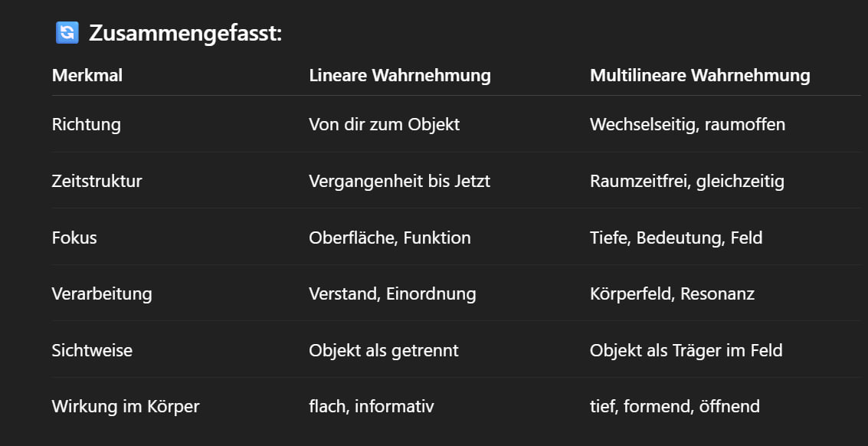The image size is (868, 446).
Task: Click the cell 'Verstand, Einordnung'
Action: pos(392,294)
